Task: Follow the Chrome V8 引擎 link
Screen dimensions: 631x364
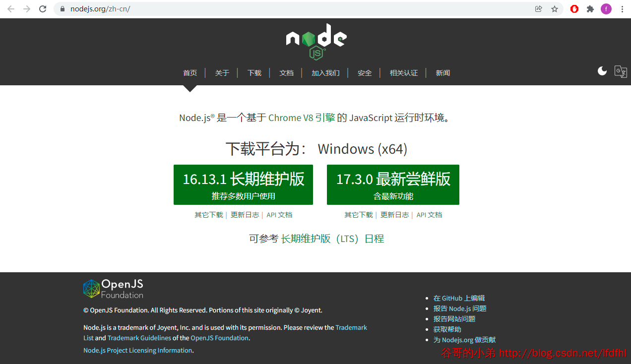Action: tap(302, 118)
